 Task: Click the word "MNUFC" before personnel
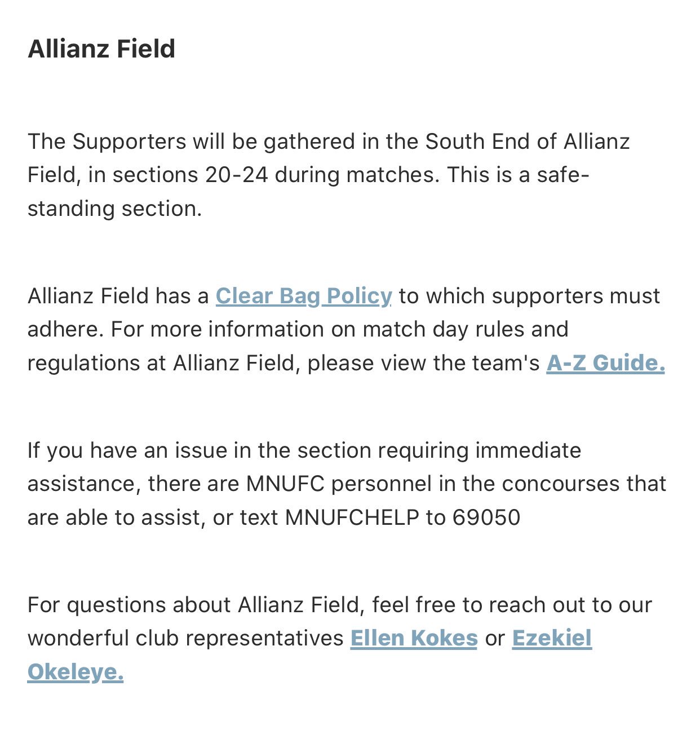click(285, 484)
